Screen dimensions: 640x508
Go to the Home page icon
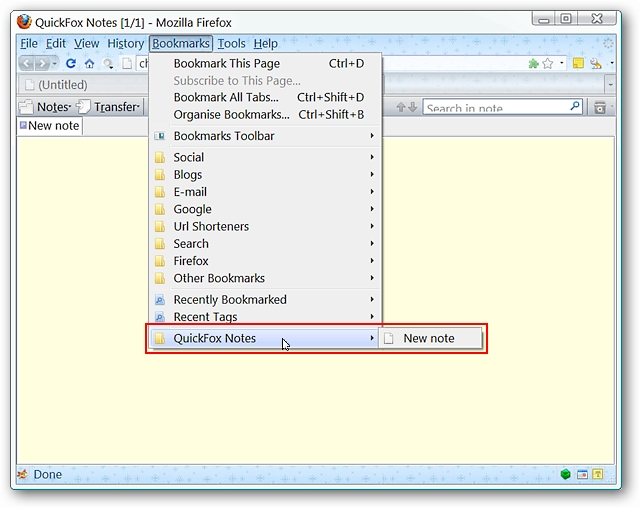[x=89, y=64]
